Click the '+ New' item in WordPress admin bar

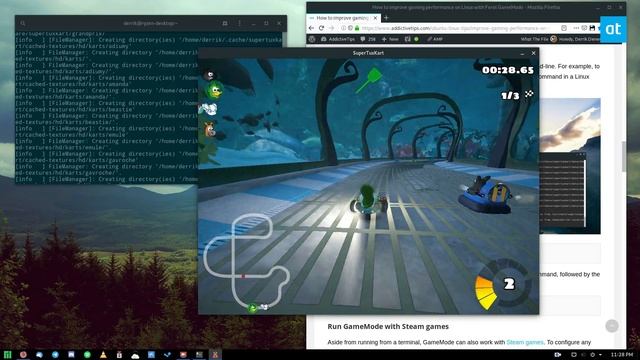tap(390, 39)
